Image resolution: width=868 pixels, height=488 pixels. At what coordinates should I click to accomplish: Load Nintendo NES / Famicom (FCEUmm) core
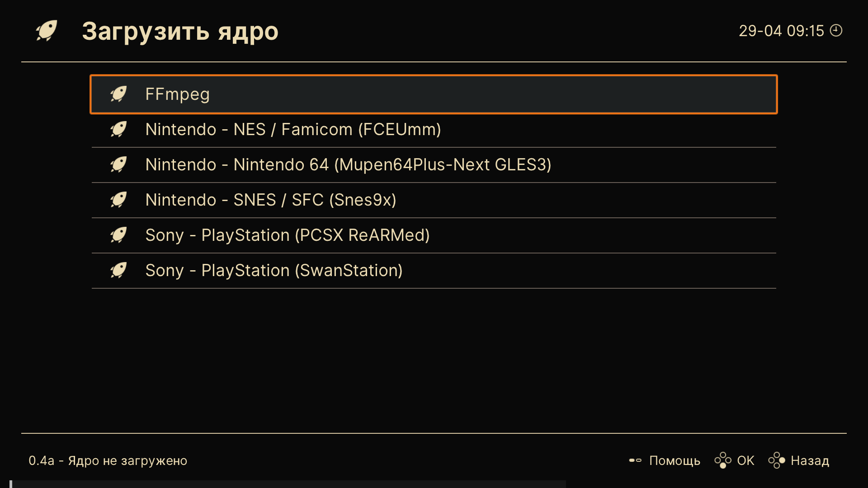point(434,130)
